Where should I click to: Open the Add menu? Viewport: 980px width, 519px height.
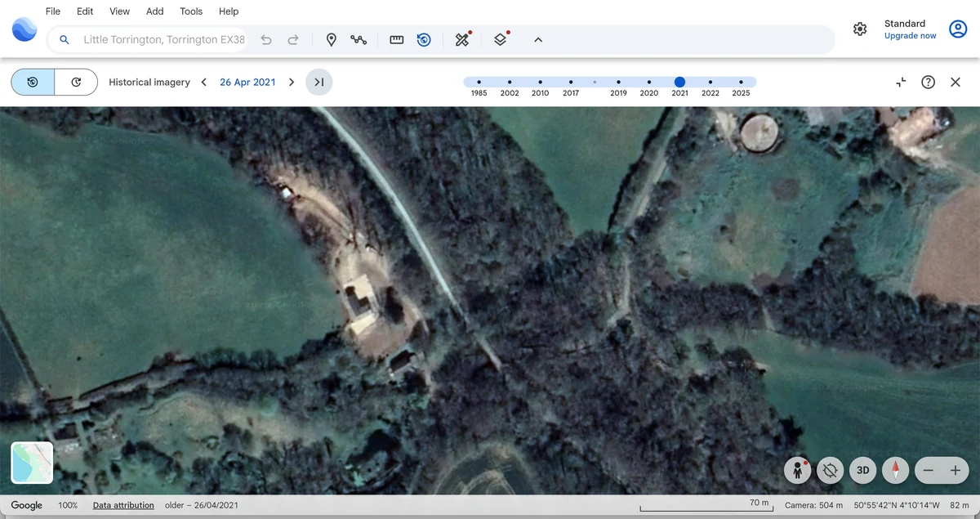coord(155,11)
